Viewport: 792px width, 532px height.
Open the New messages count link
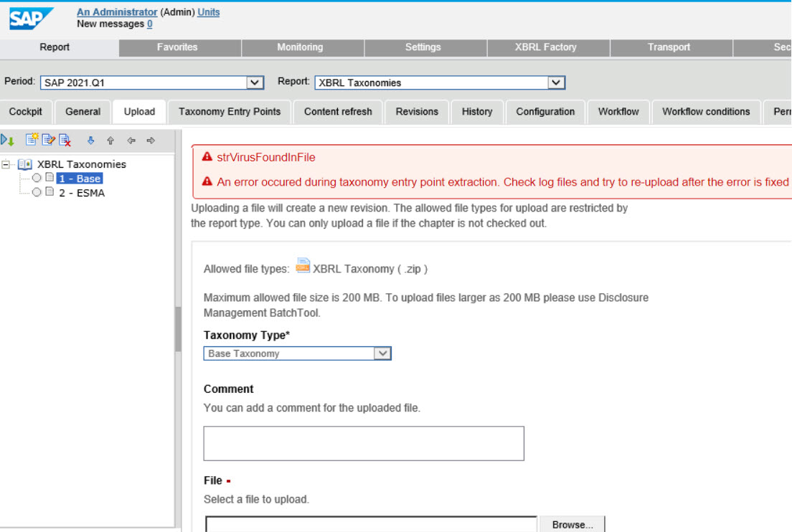tap(149, 24)
